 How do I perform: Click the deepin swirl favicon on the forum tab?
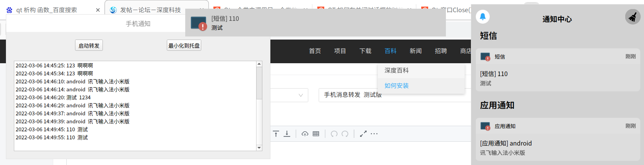pyautogui.click(x=113, y=10)
